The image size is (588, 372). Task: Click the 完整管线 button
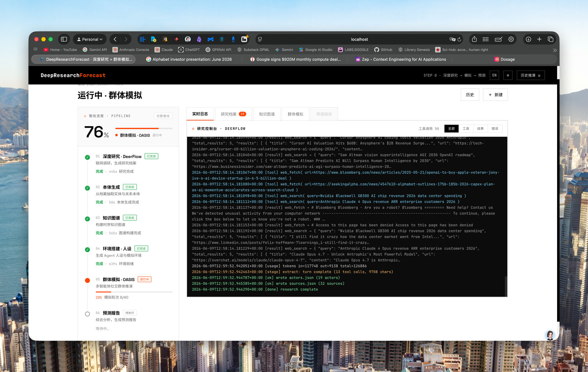[163, 116]
